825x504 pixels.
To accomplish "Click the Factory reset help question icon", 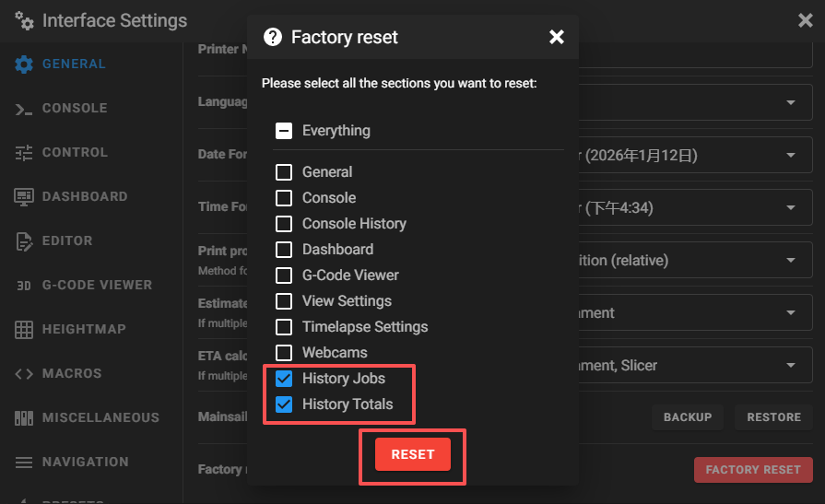I will point(273,37).
